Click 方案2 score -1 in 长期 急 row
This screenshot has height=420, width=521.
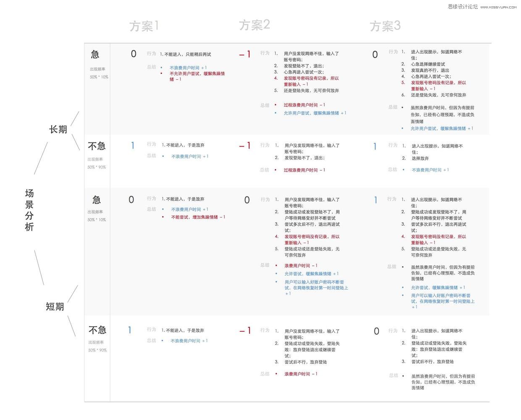[x=245, y=54]
